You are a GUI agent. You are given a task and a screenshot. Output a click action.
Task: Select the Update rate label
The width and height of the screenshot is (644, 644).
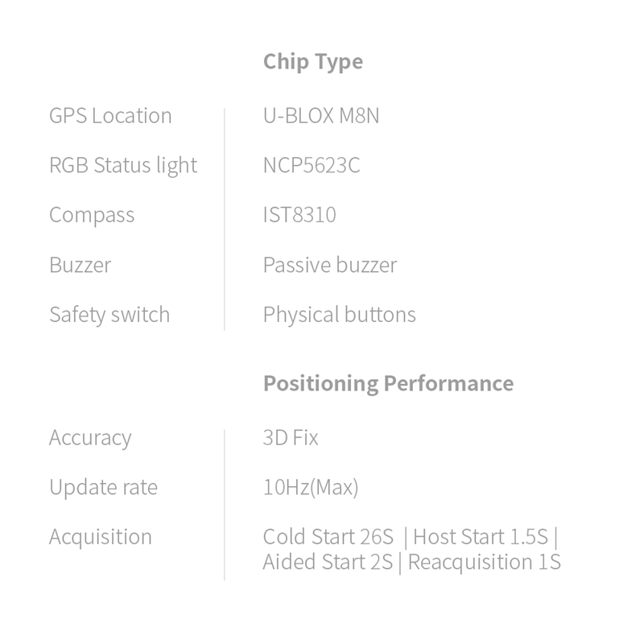click(x=103, y=488)
